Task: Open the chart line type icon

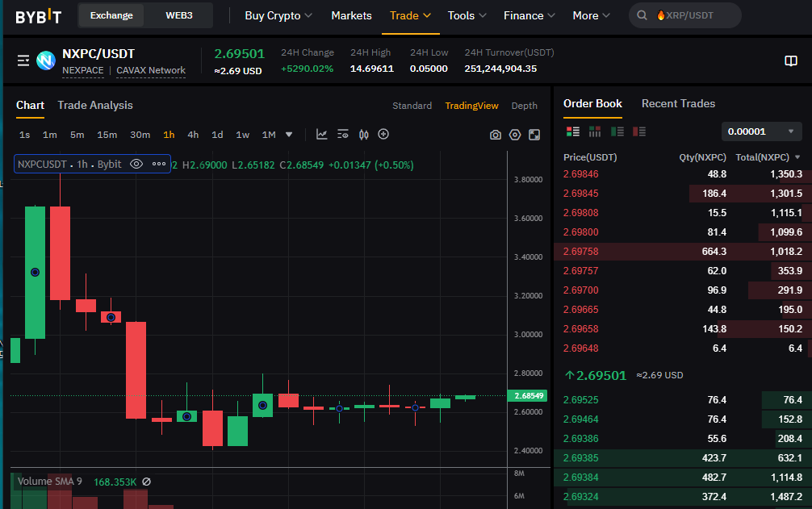Action: (321, 135)
